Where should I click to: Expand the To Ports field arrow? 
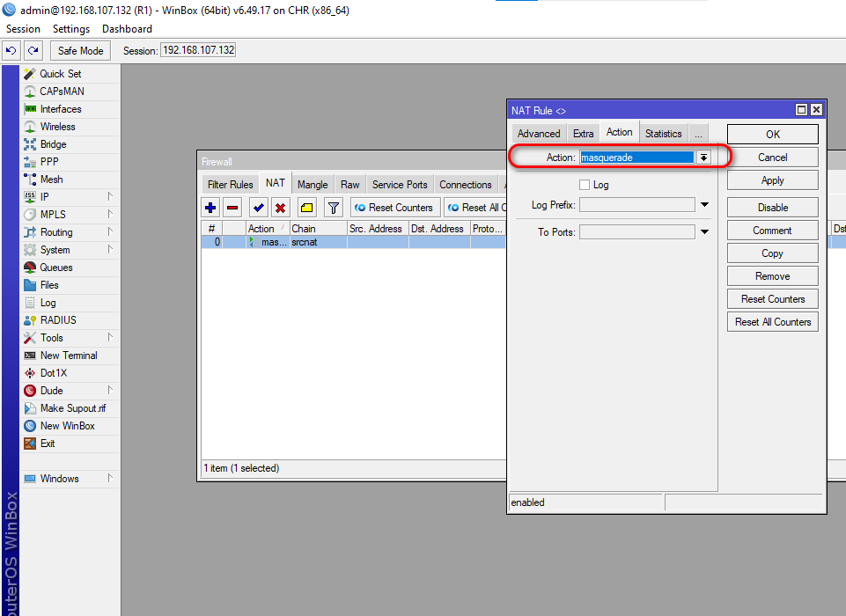point(704,232)
